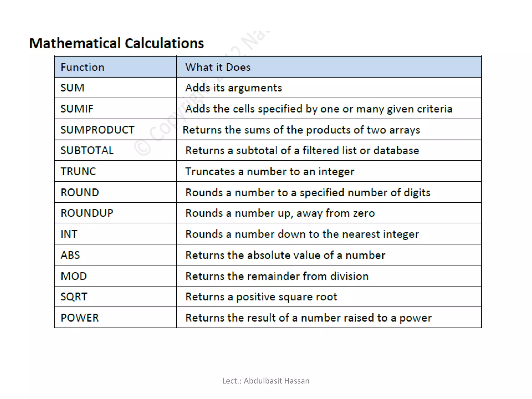Select the Function column header

(115, 67)
